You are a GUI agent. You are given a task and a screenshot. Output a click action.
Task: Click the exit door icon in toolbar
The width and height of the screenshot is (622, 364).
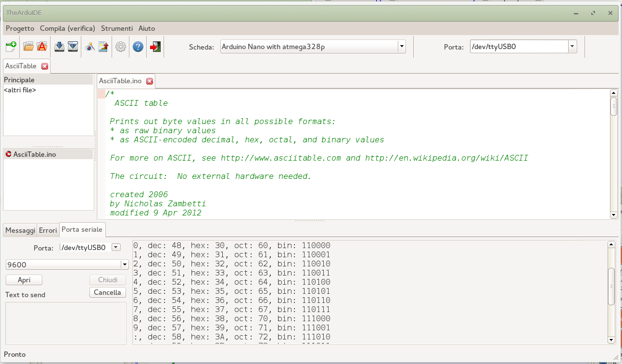coord(155,47)
